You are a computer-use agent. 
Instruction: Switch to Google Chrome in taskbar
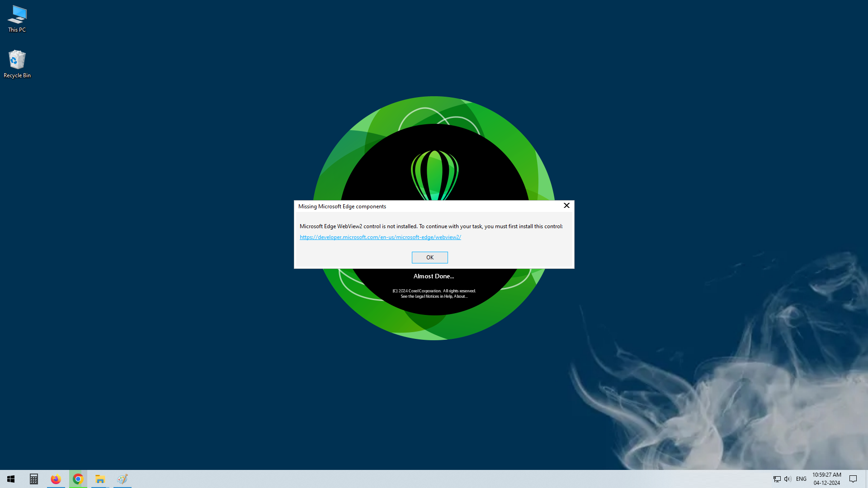pyautogui.click(x=78, y=479)
